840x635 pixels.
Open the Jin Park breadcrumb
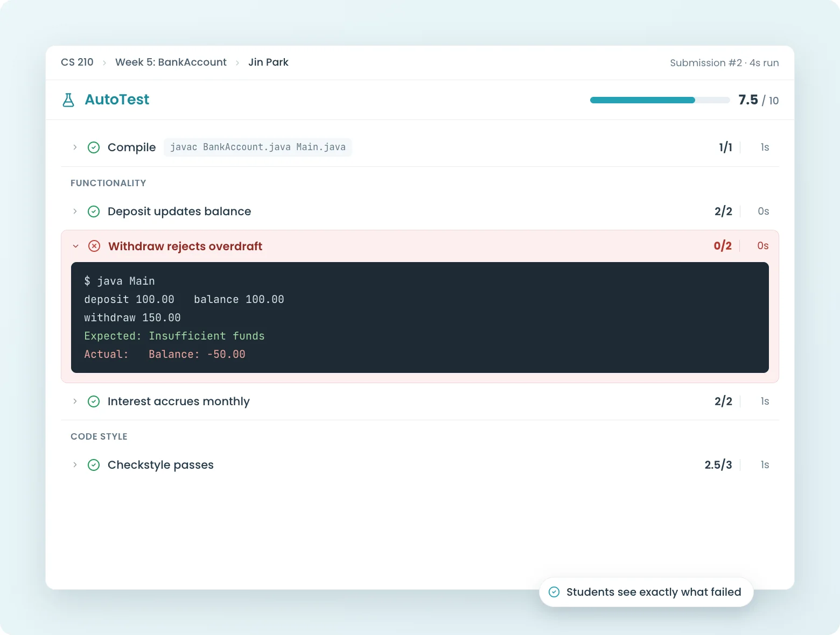point(268,62)
